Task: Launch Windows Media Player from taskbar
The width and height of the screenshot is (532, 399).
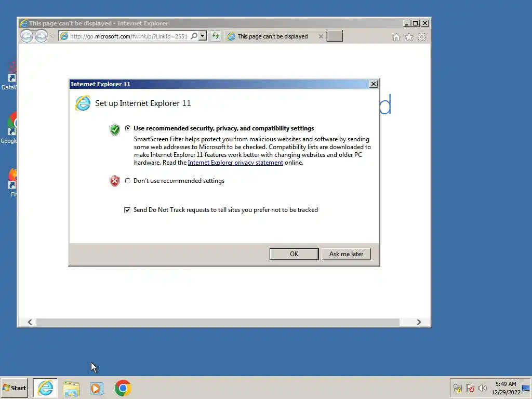Action: (96, 389)
